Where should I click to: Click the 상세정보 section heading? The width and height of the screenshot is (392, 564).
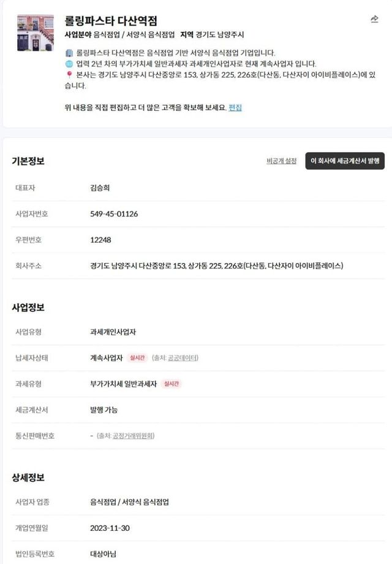click(x=28, y=478)
